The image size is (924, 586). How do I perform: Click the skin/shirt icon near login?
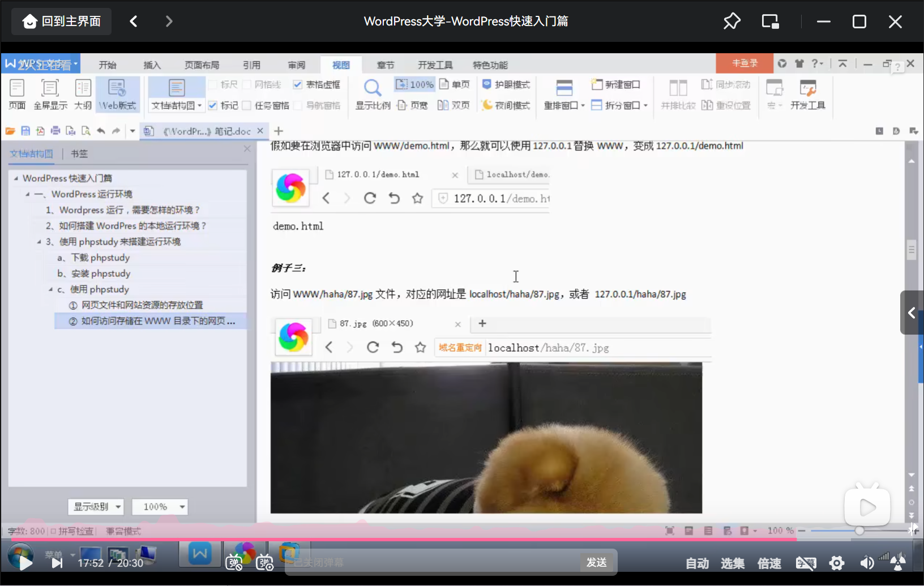tap(799, 63)
